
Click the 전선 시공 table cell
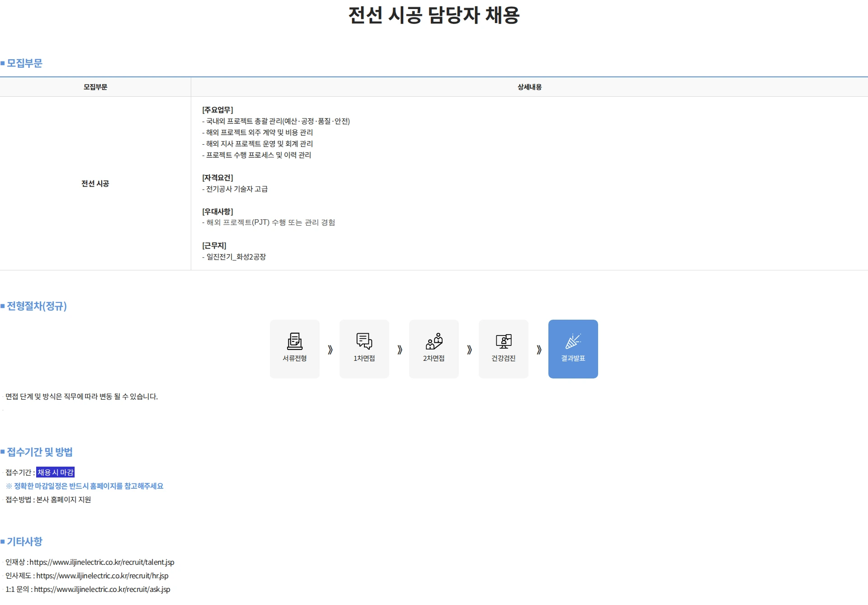[95, 184]
